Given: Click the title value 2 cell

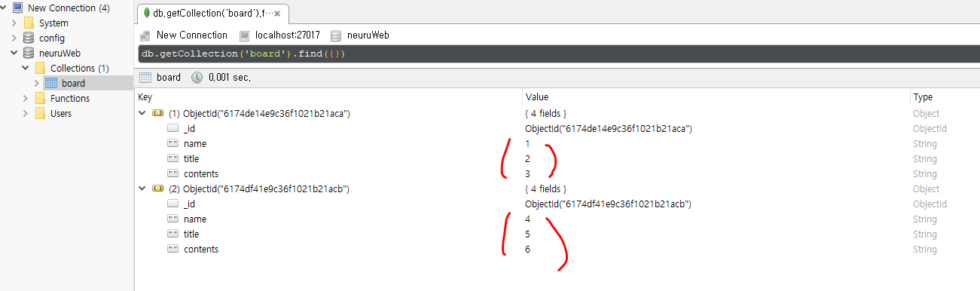Looking at the screenshot, I should [x=527, y=159].
